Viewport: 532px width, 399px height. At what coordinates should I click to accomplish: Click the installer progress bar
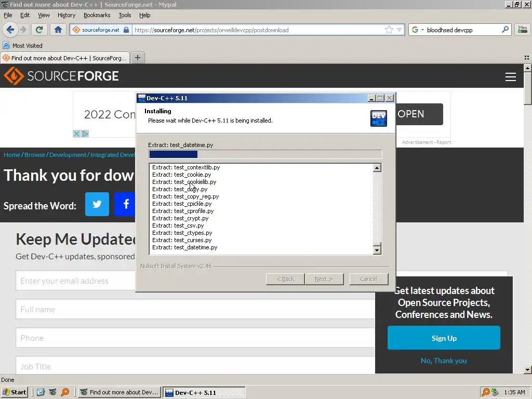tap(265, 154)
